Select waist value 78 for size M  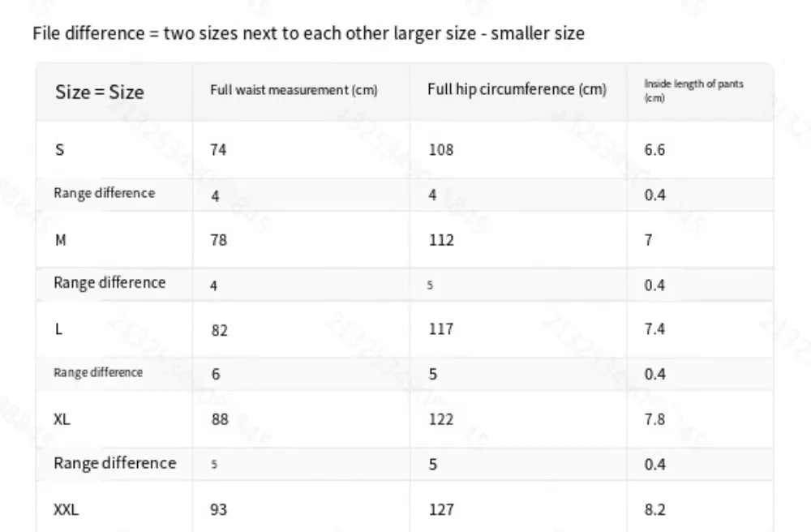[219, 240]
